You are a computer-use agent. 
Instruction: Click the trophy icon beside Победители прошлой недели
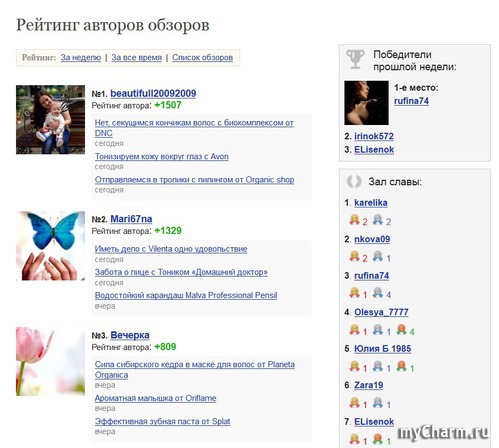point(355,59)
